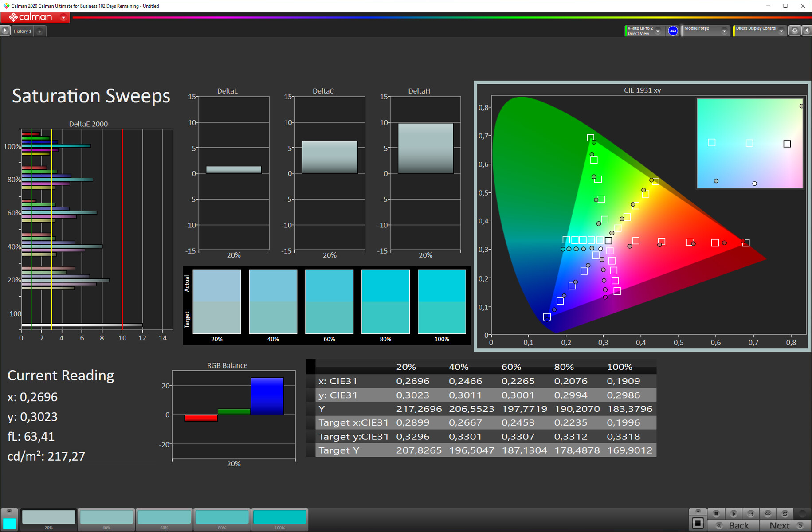The width and height of the screenshot is (812, 532).
Task: Click the cyan color selector at bottom left
Action: (x=9, y=524)
